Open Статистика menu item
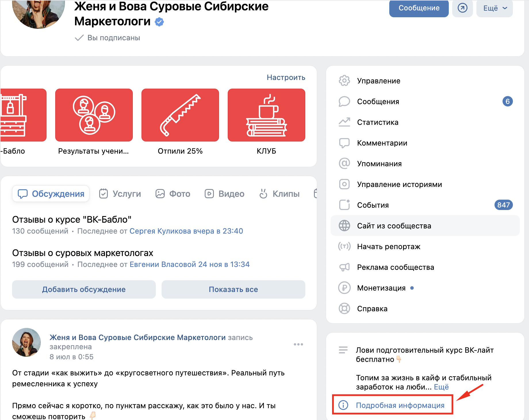Viewport: 529px width, 420px height. [425, 122]
